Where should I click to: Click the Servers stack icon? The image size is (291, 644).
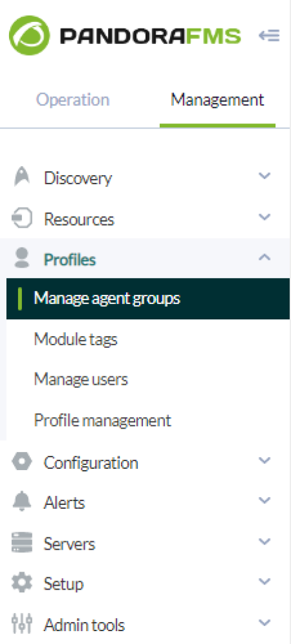[x=21, y=542]
